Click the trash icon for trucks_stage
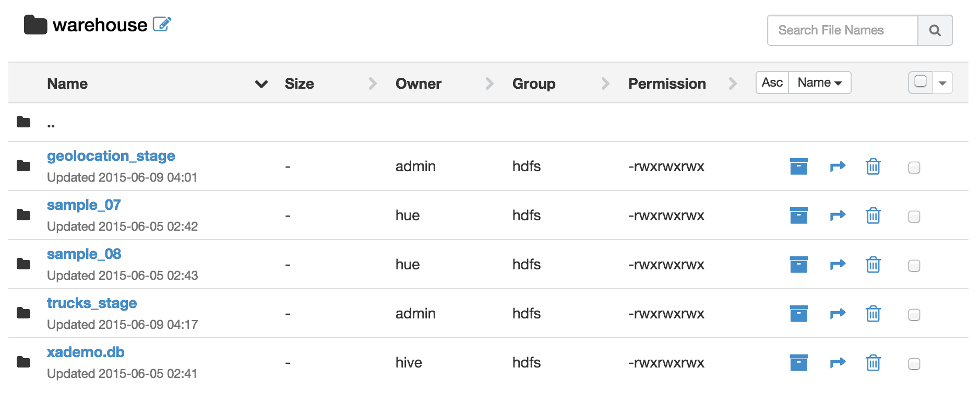The width and height of the screenshot is (980, 403). tap(873, 314)
